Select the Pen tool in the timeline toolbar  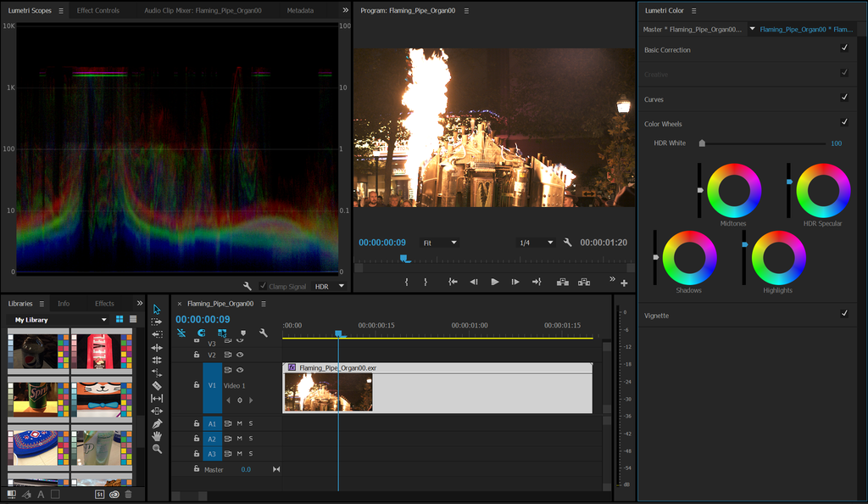[x=157, y=423]
